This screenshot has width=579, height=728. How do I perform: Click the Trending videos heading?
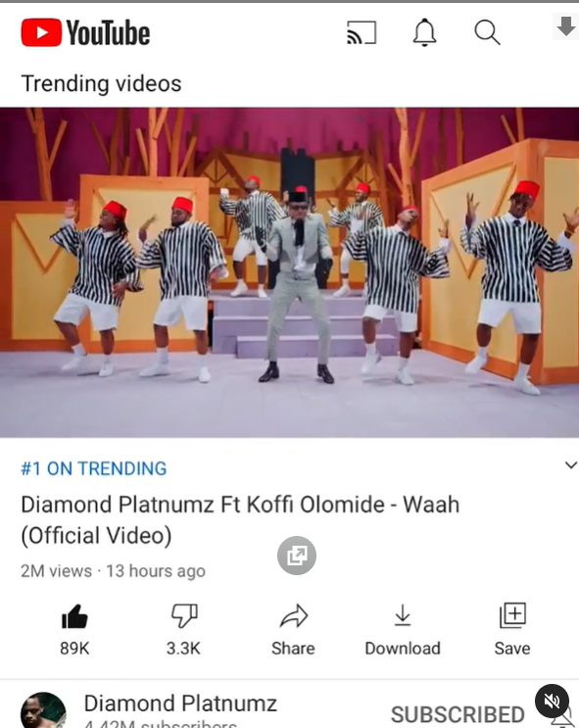tap(101, 84)
